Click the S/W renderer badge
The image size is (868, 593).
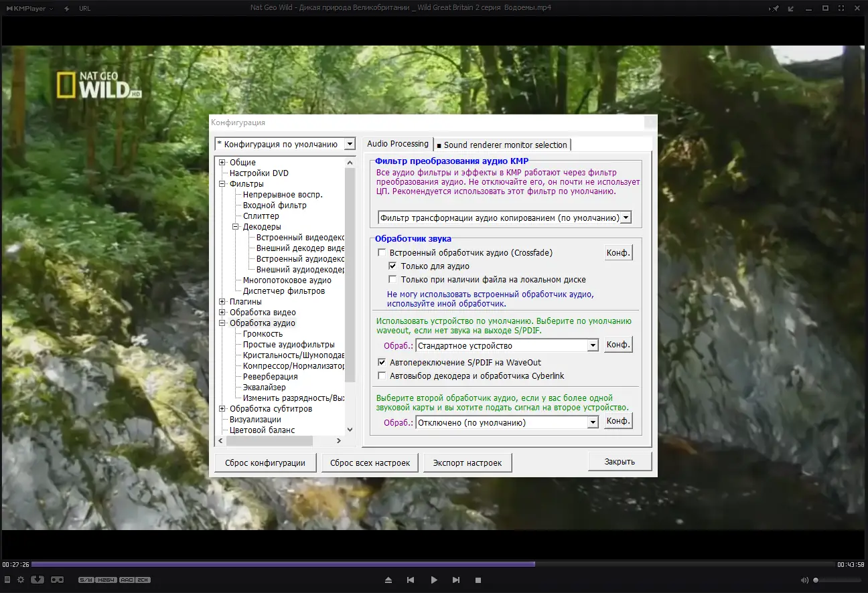86,580
